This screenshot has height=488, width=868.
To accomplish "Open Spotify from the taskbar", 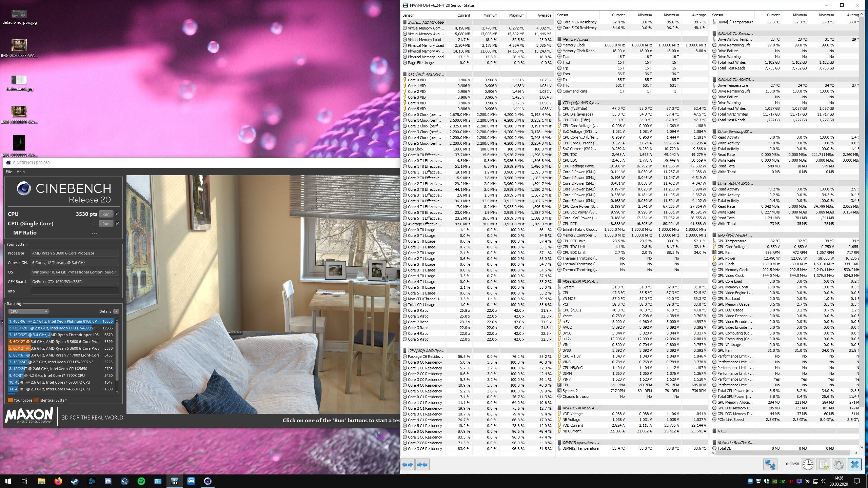I will 141,481.
